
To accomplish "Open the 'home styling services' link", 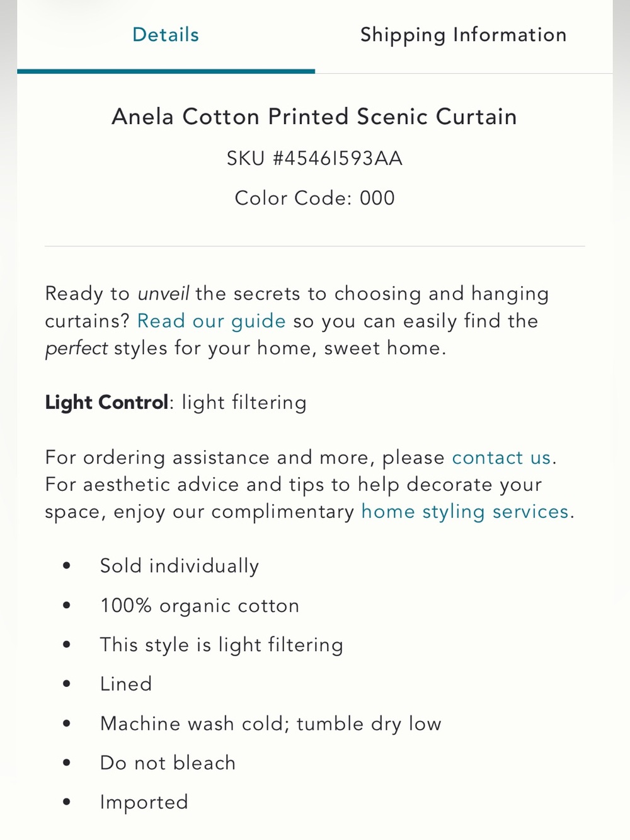I will click(x=465, y=512).
